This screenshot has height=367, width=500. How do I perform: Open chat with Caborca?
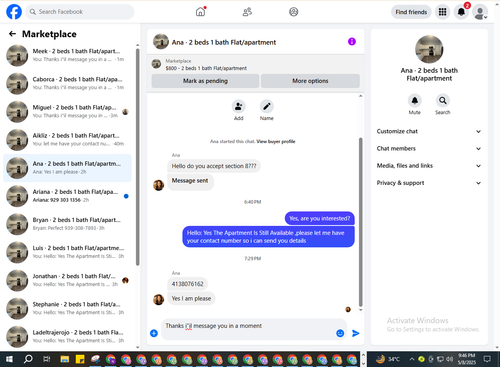tap(67, 83)
